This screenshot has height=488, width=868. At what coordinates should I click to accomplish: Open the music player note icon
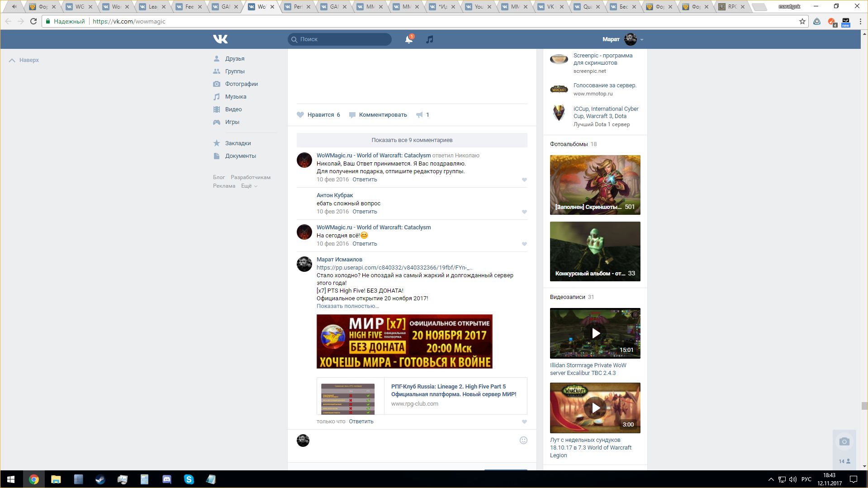click(430, 39)
